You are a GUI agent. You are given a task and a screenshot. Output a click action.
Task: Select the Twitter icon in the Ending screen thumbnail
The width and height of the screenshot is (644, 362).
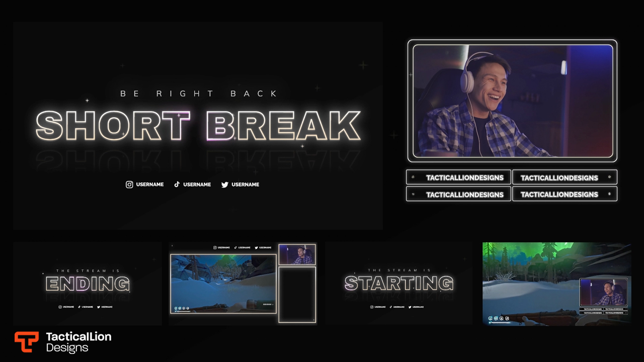(x=99, y=307)
